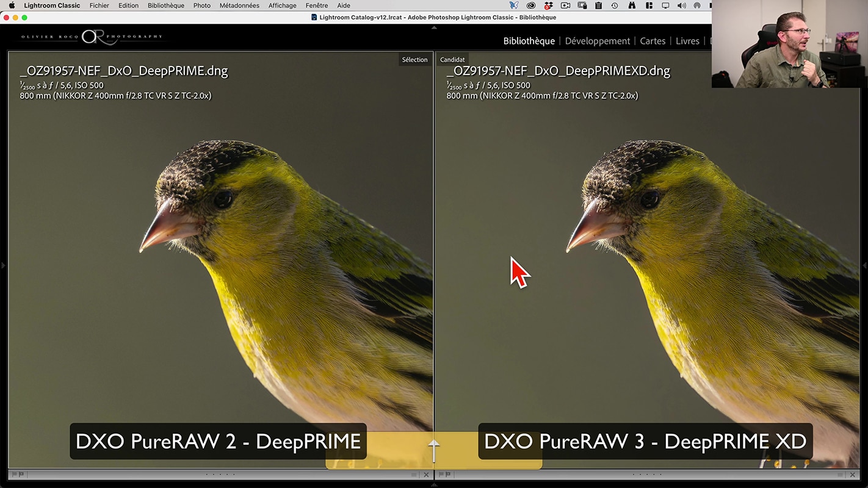Open the Aide menu
This screenshot has height=488, width=868.
pos(344,5)
